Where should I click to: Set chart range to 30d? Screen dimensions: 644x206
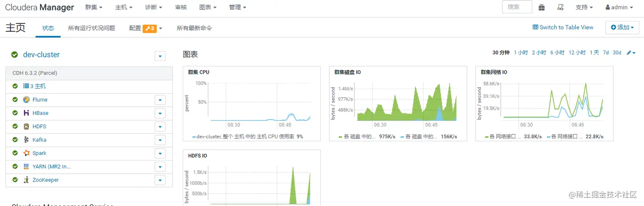coord(617,53)
